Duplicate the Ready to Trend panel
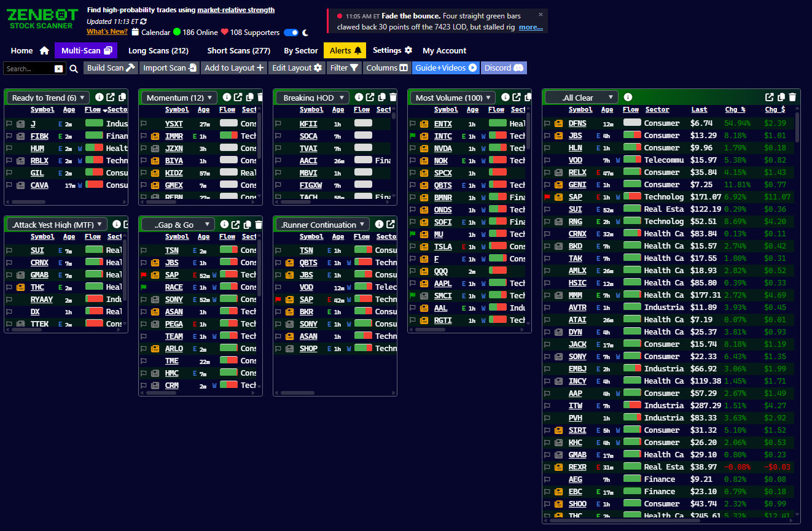812x531 pixels. (x=122, y=97)
